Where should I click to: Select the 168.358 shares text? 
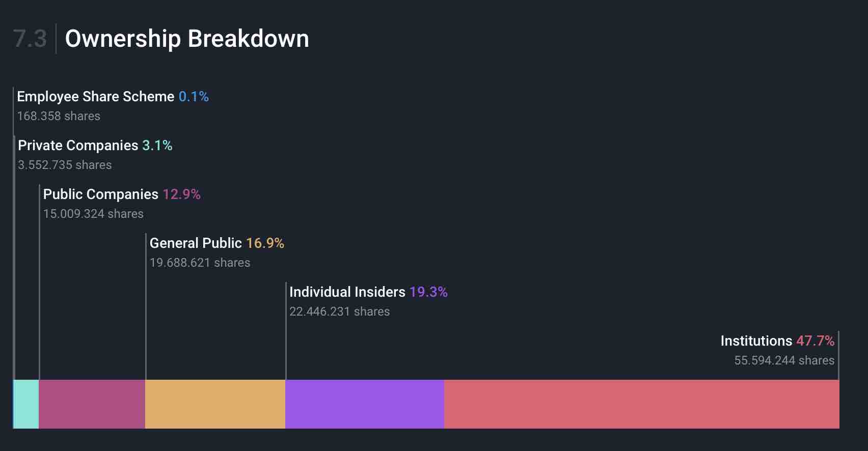59,116
